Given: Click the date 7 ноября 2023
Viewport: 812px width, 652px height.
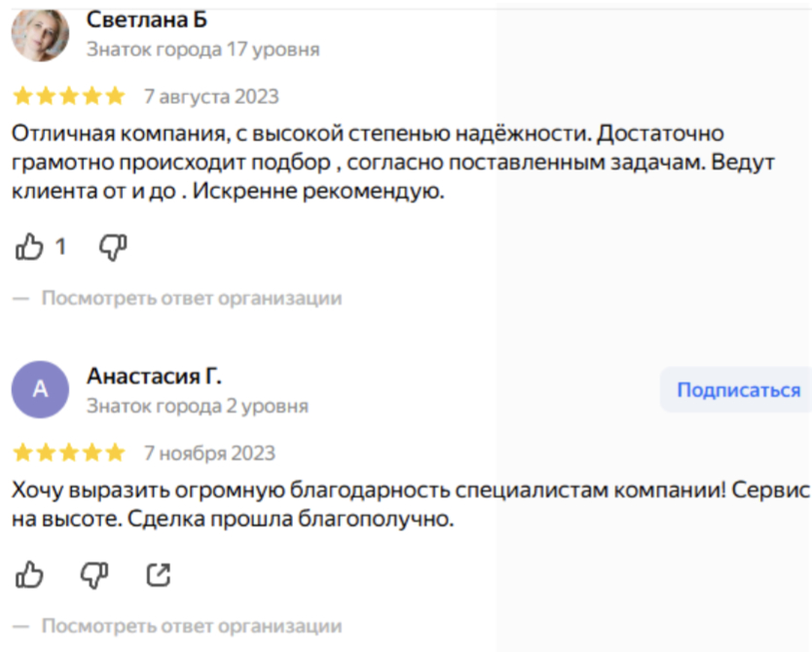Looking at the screenshot, I should tap(209, 453).
